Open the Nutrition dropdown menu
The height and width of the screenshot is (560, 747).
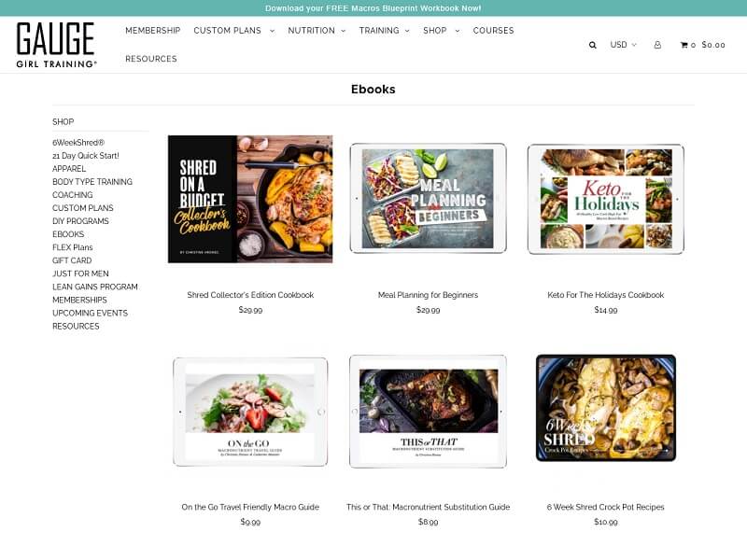tap(317, 31)
